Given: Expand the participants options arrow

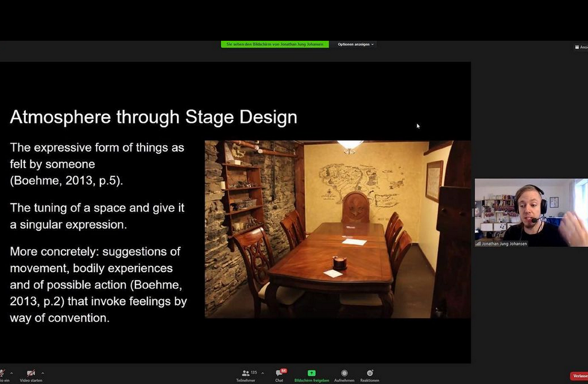Looking at the screenshot, I should (262, 373).
